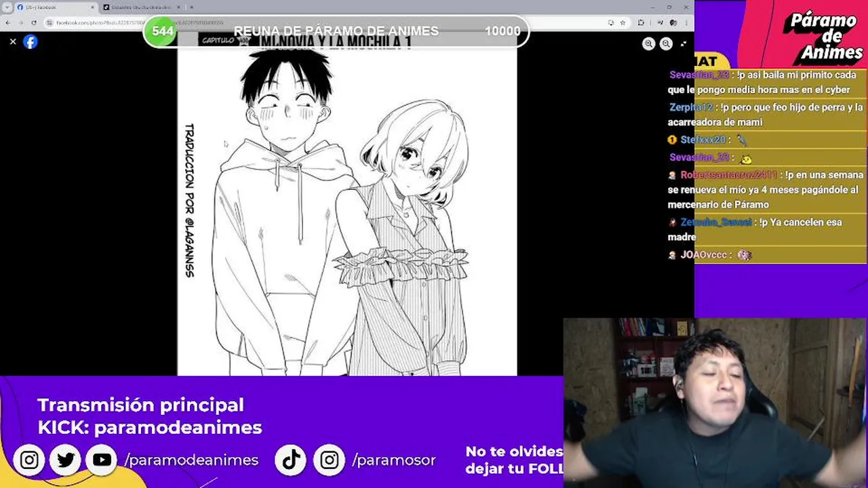
Task: Click the streamer webcam feed
Action: pyautogui.click(x=715, y=403)
